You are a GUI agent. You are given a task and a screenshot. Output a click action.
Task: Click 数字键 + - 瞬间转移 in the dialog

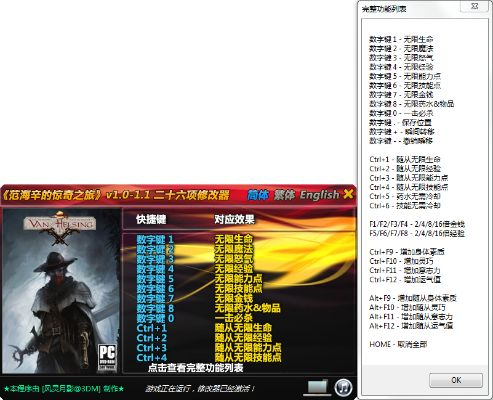[x=402, y=132]
